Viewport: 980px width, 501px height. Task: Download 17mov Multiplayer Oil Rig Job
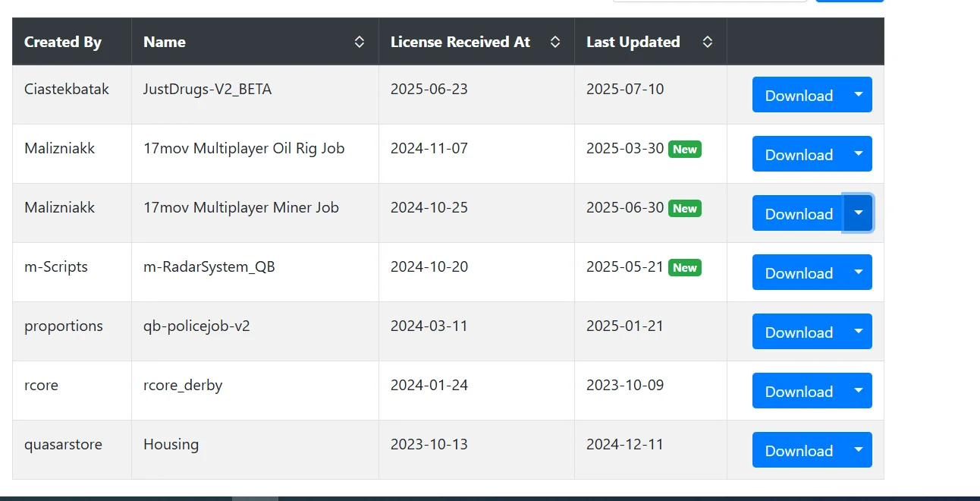tap(798, 154)
